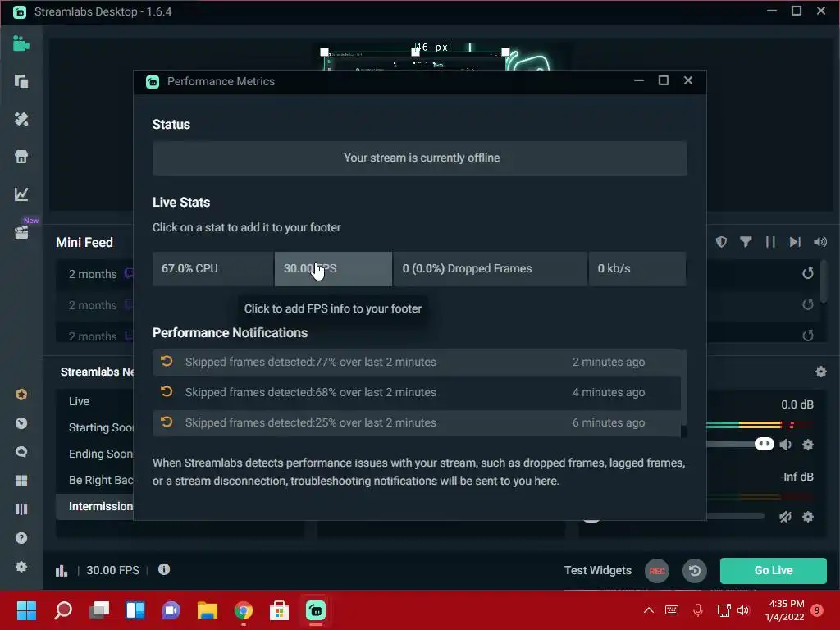Add 0 kb/s bandwidth stat to footer
840x630 pixels.
(637, 269)
